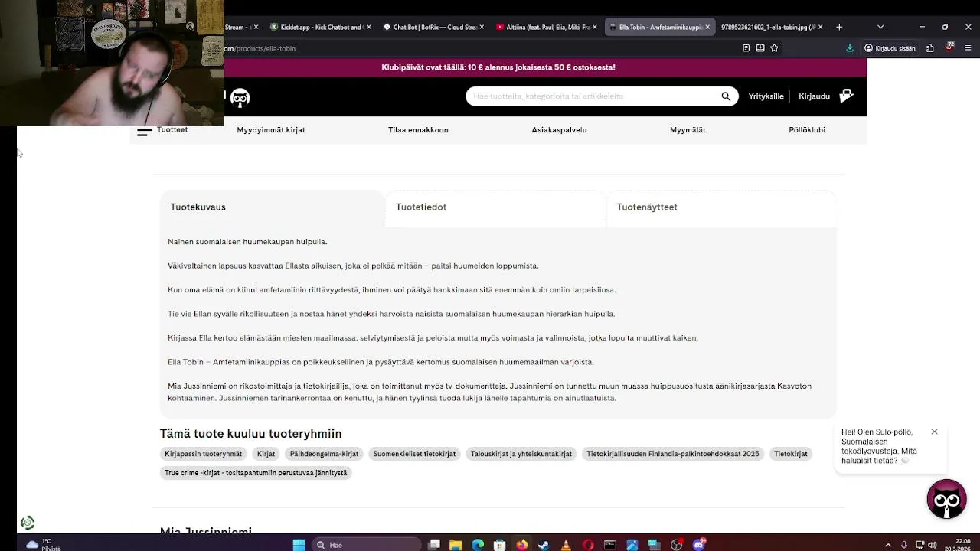Select the Tuotetiedot tab
Viewport: 980px width, 551px height.
pos(495,207)
